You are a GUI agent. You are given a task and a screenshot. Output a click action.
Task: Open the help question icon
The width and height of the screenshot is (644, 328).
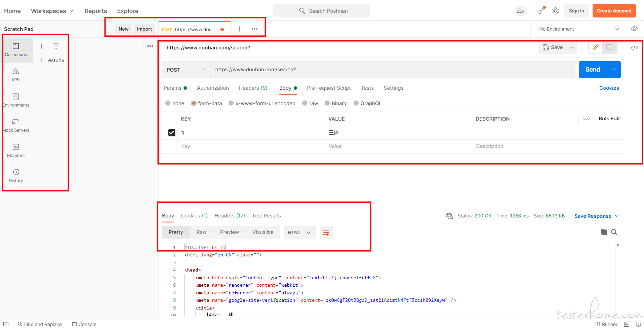(x=638, y=324)
